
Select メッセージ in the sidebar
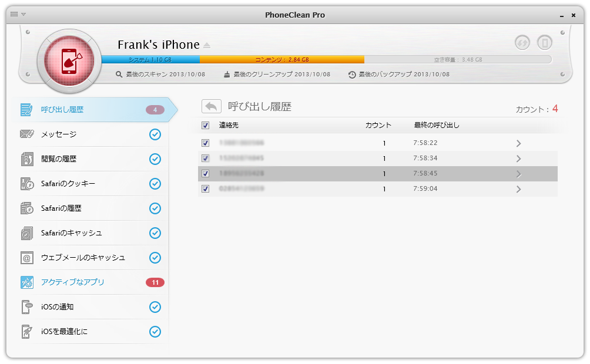click(90, 134)
